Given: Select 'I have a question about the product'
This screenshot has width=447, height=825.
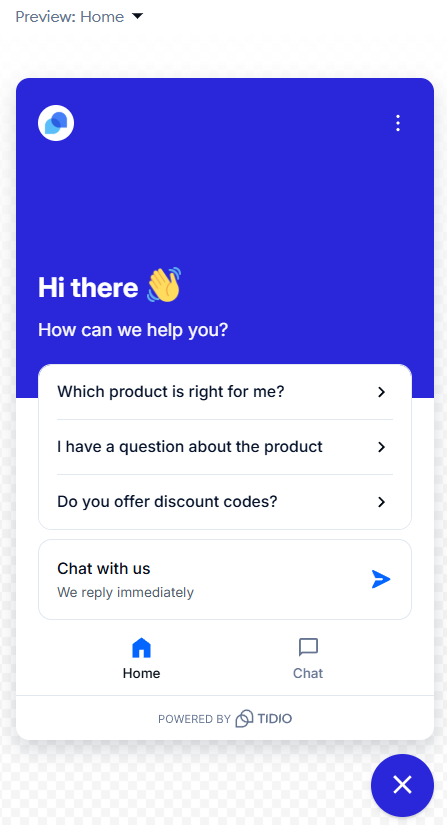Looking at the screenshot, I should tap(225, 447).
